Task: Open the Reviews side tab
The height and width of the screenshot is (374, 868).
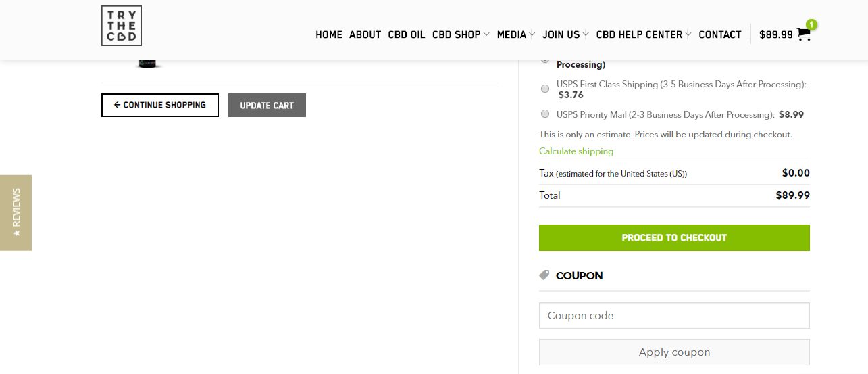Action: click(16, 212)
